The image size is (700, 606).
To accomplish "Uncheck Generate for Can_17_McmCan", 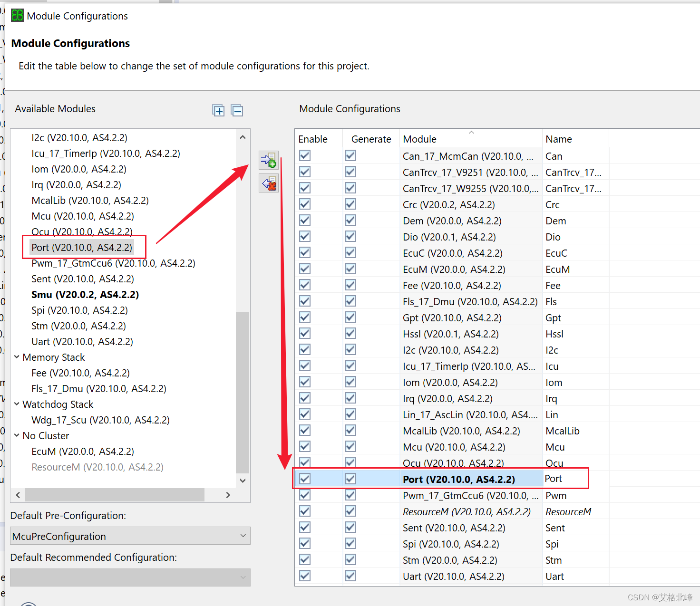I will click(x=350, y=155).
